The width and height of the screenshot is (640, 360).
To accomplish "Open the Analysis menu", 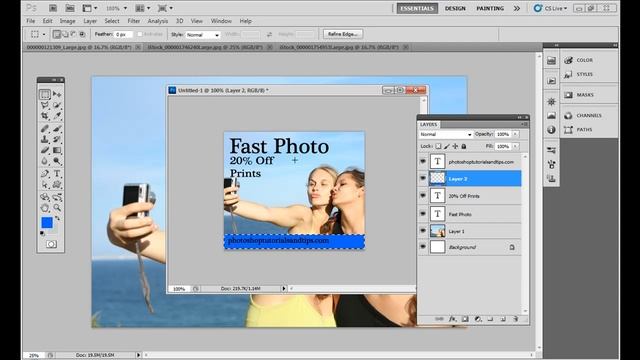I will (158, 21).
